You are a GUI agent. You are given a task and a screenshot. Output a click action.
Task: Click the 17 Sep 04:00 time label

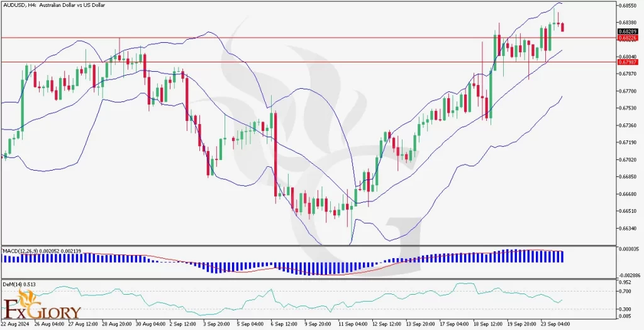coord(453,324)
